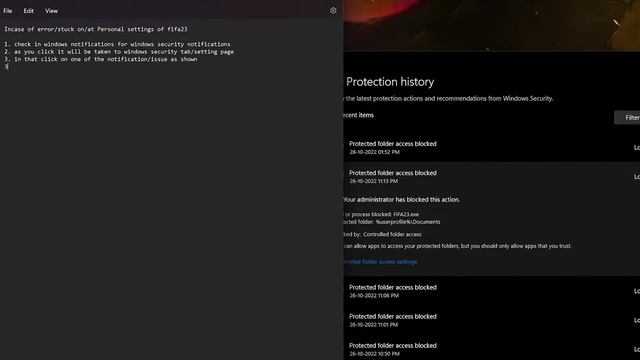The height and width of the screenshot is (360, 640).
Task: Open the File menu
Action: (8, 11)
